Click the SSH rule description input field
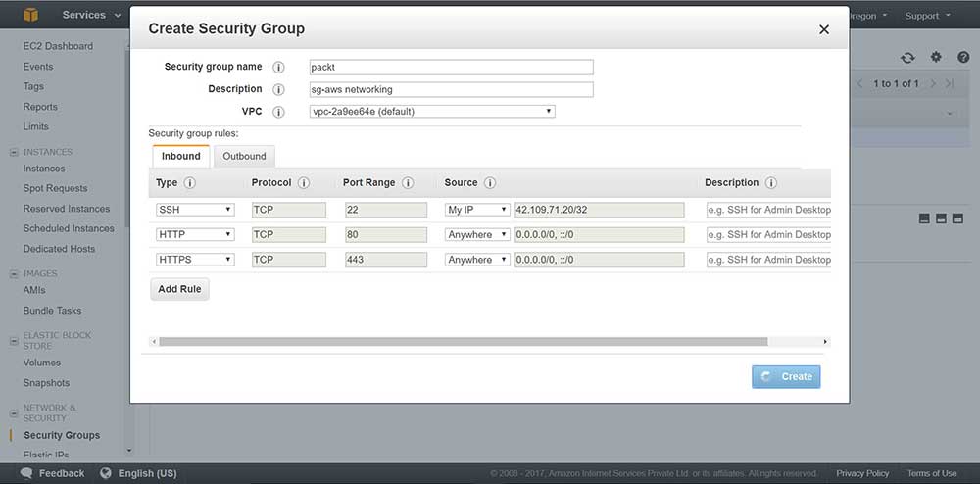Viewport: 980px width, 484px height. 768,210
